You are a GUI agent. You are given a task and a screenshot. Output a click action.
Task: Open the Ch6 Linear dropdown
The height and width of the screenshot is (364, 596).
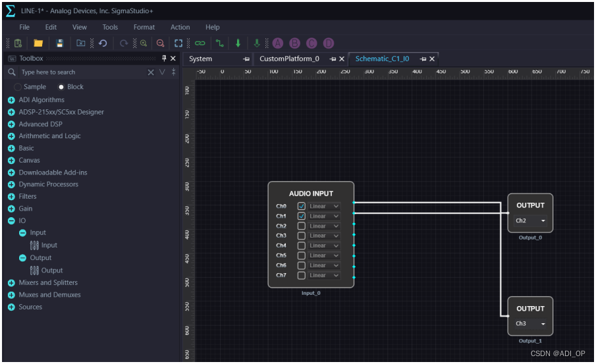(324, 265)
